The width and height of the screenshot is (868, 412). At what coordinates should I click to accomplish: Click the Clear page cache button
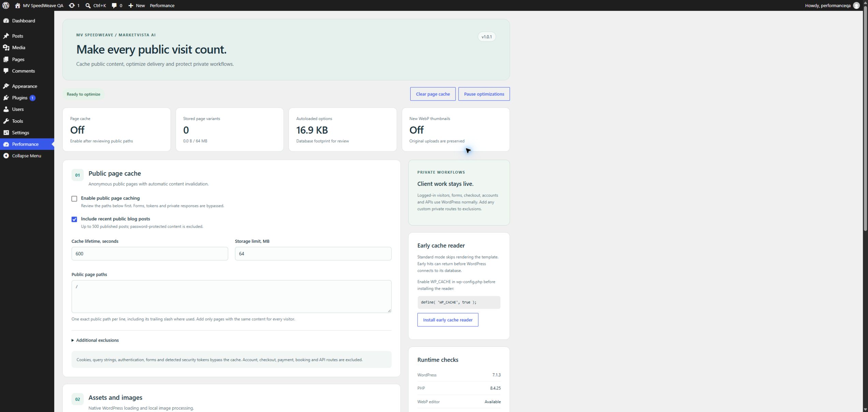(x=432, y=94)
